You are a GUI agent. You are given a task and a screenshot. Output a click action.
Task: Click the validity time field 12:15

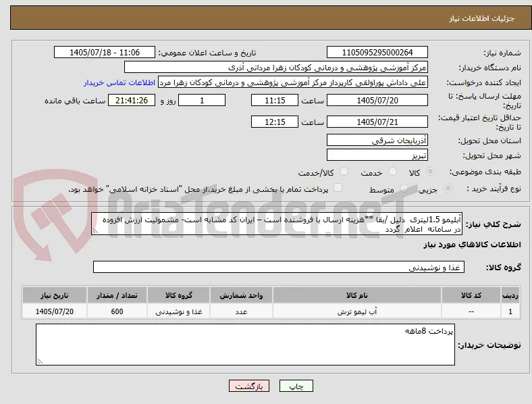[x=275, y=122]
